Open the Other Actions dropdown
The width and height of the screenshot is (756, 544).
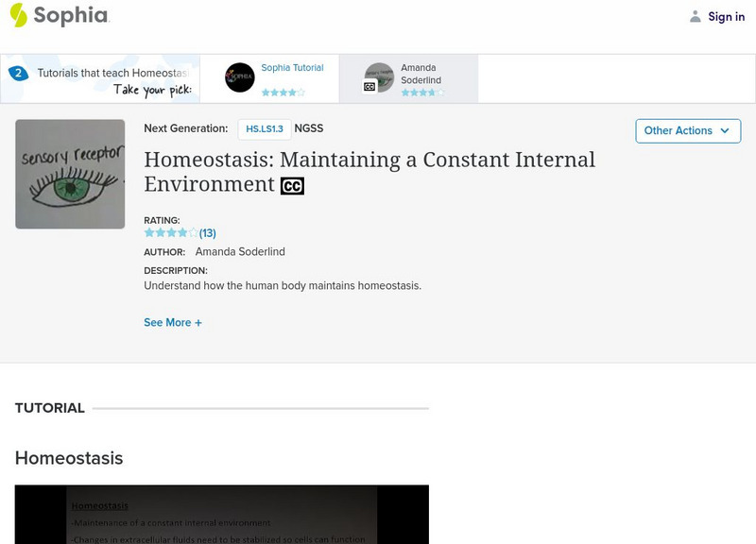687,130
